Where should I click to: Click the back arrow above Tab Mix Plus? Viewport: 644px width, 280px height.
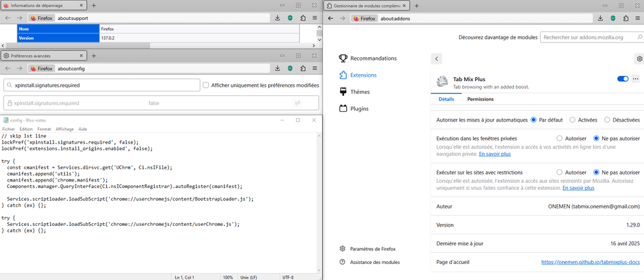[x=436, y=59]
